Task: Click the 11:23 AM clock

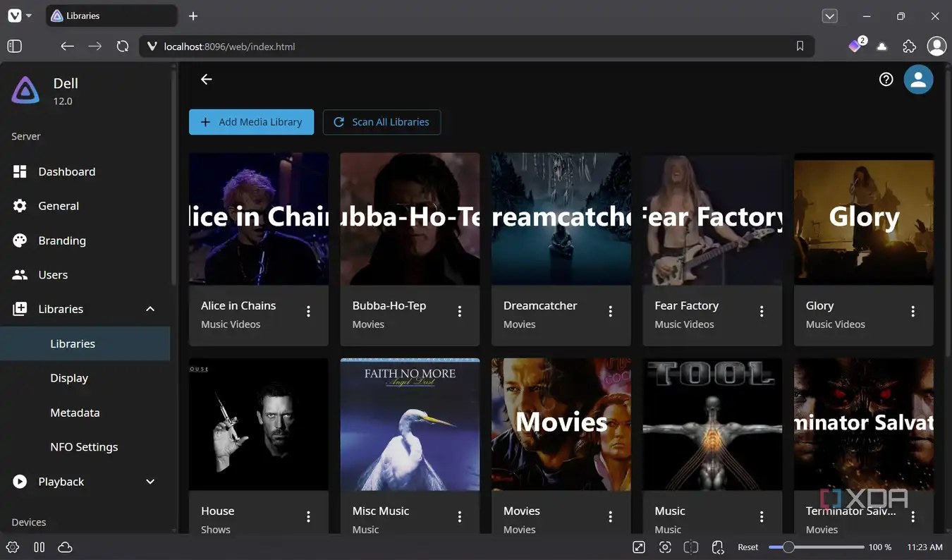Action: point(924,547)
